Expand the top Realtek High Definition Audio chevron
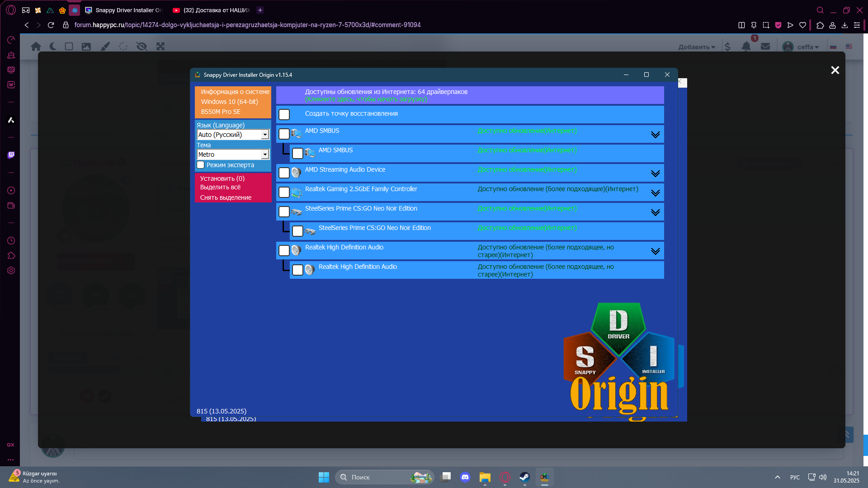 coord(655,251)
